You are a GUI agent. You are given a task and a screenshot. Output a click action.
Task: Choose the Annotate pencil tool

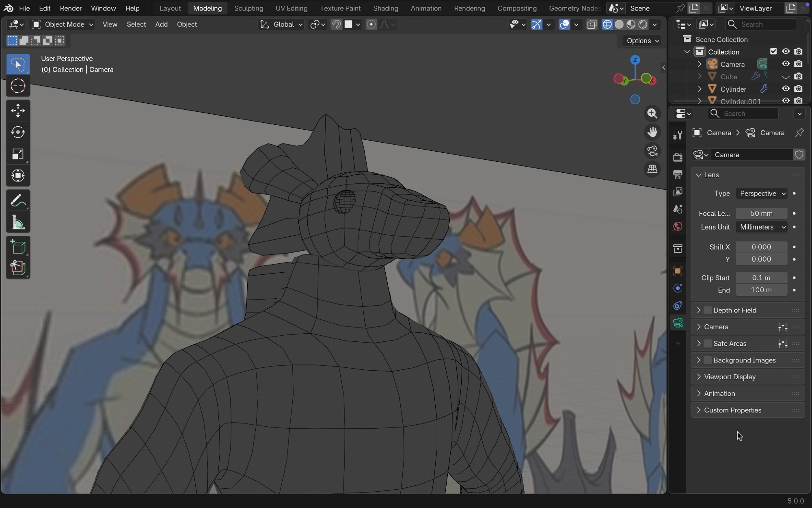point(18,201)
